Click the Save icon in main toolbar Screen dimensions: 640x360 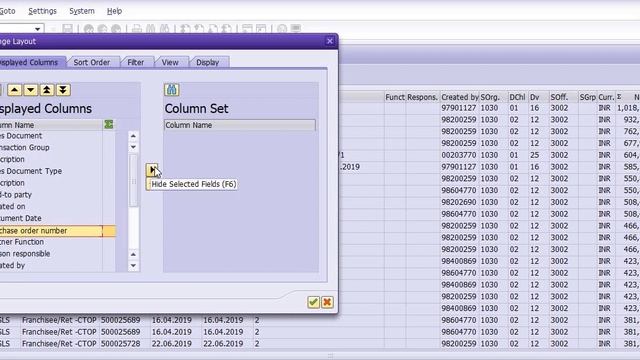(67, 29)
